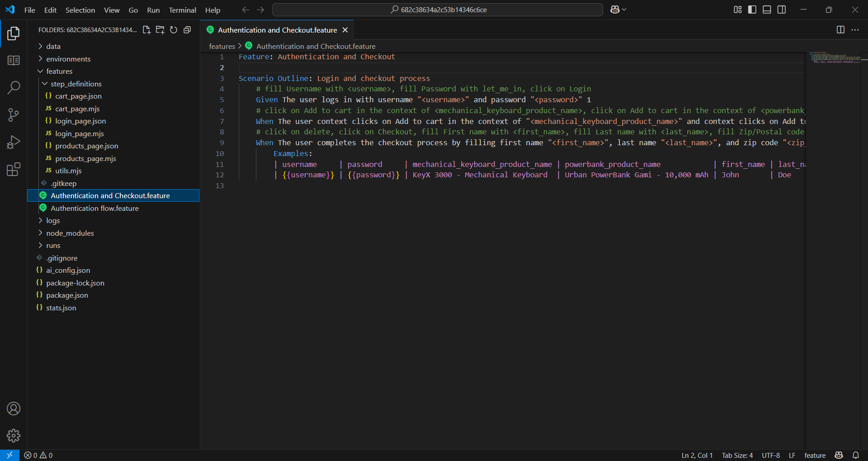The width and height of the screenshot is (868, 461).
Task: Click the Tab Size: 4 status button
Action: (x=737, y=455)
